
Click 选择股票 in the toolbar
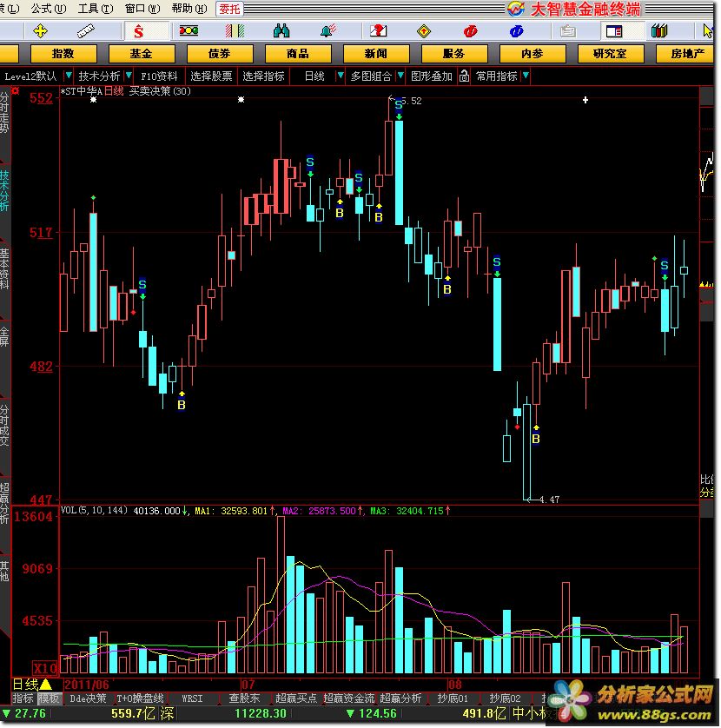(211, 76)
